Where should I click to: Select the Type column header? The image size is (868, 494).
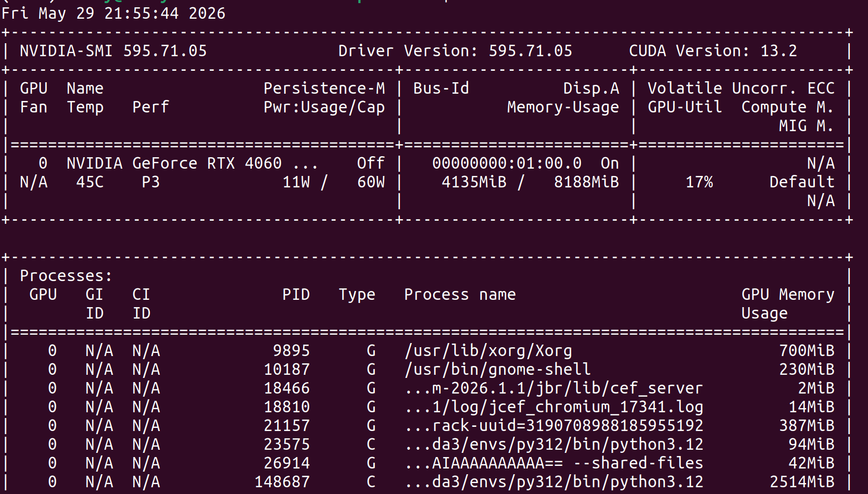click(357, 295)
